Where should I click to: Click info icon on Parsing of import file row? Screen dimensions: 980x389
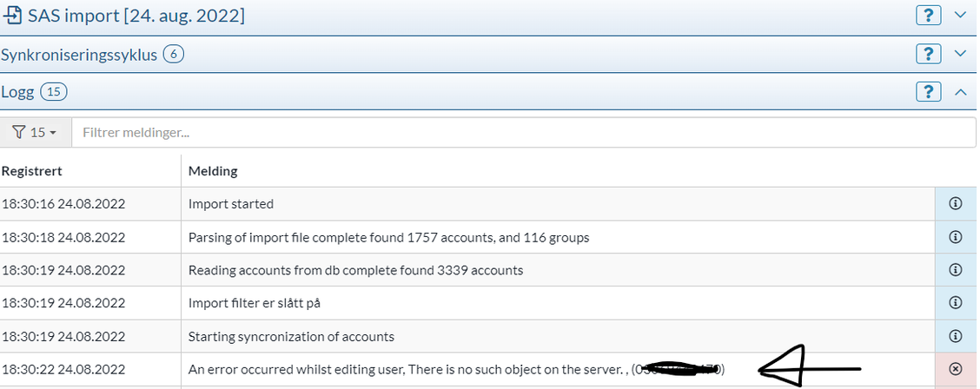956,237
